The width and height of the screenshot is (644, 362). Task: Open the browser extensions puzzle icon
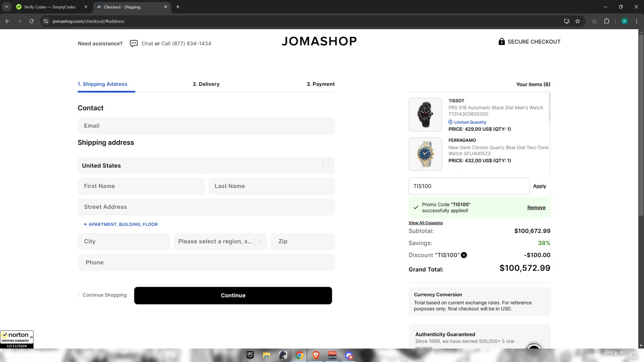coord(607,21)
